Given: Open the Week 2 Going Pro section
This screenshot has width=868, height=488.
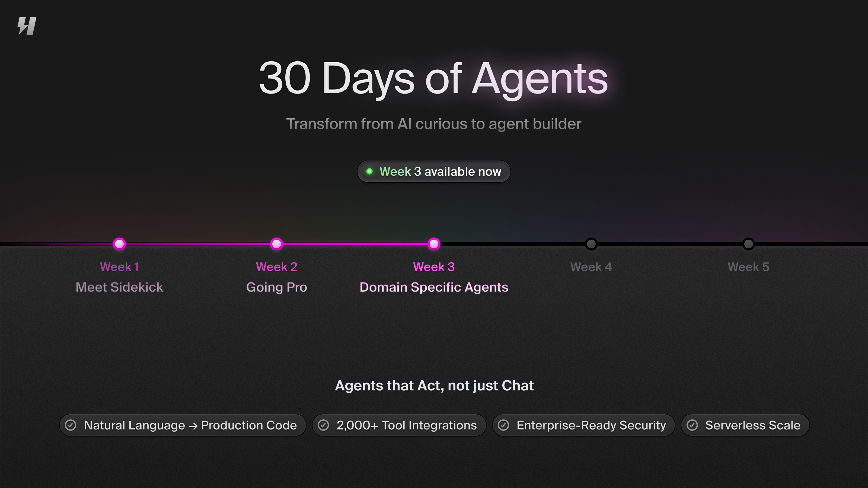Looking at the screenshot, I should click(277, 287).
